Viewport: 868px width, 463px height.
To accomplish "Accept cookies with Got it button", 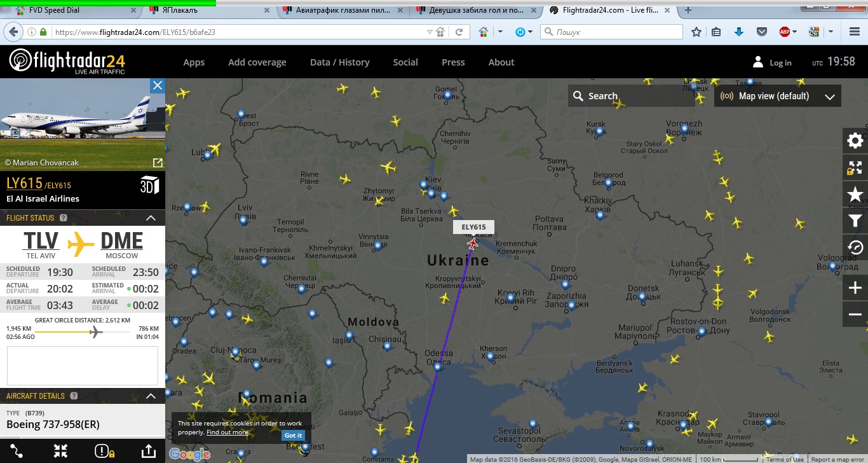I will click(294, 436).
